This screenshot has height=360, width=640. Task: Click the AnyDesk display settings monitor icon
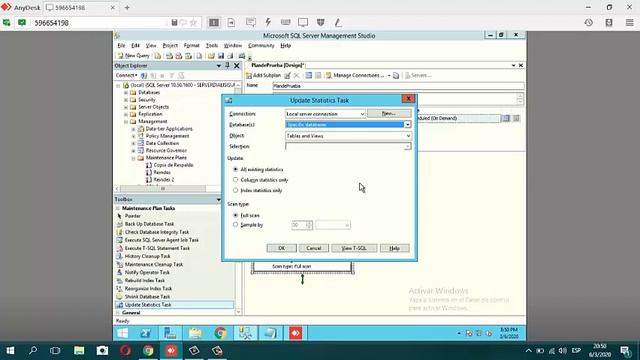pos(303,22)
